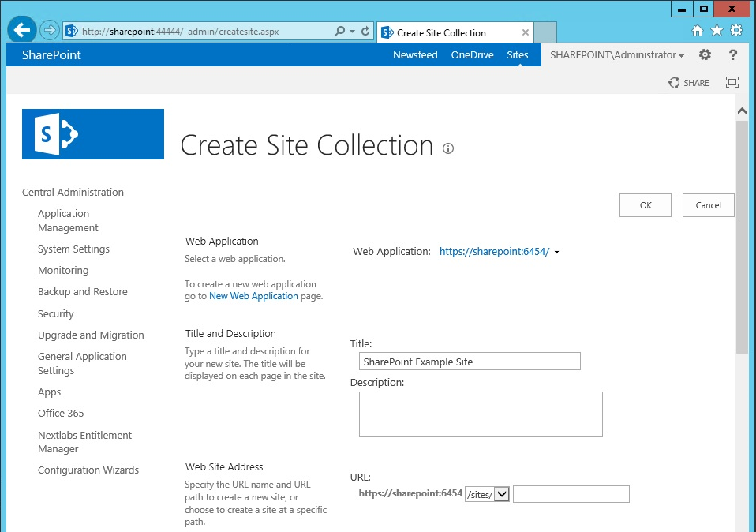
Task: Open General Application Settings in sidebar
Action: [82, 363]
